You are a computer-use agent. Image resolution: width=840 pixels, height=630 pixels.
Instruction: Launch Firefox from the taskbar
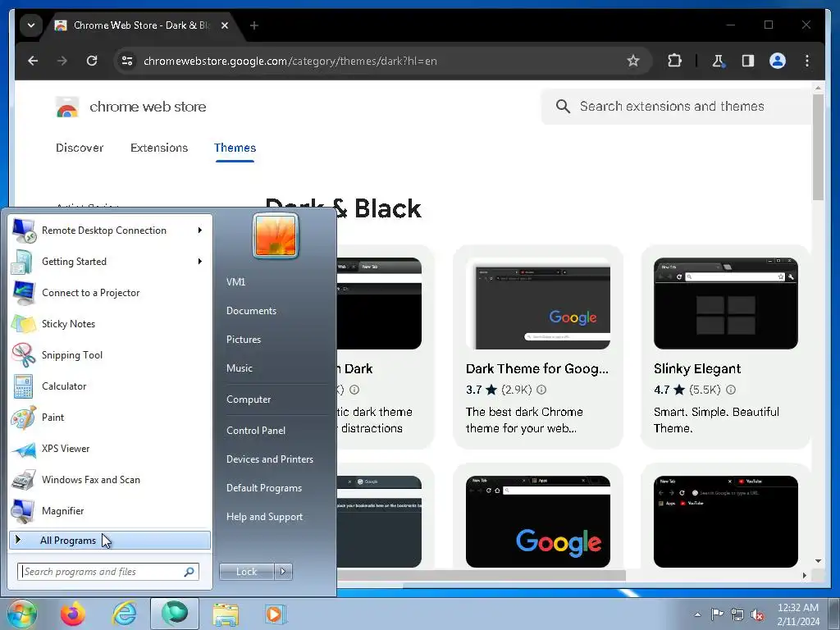tap(73, 614)
